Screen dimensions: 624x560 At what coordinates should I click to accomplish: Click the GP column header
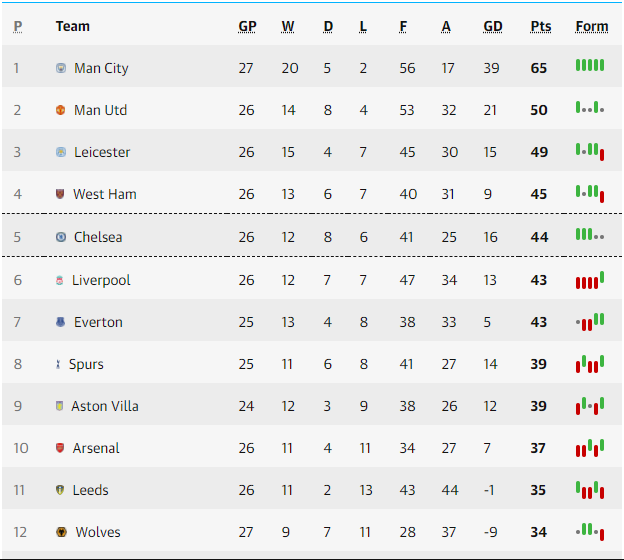click(247, 26)
